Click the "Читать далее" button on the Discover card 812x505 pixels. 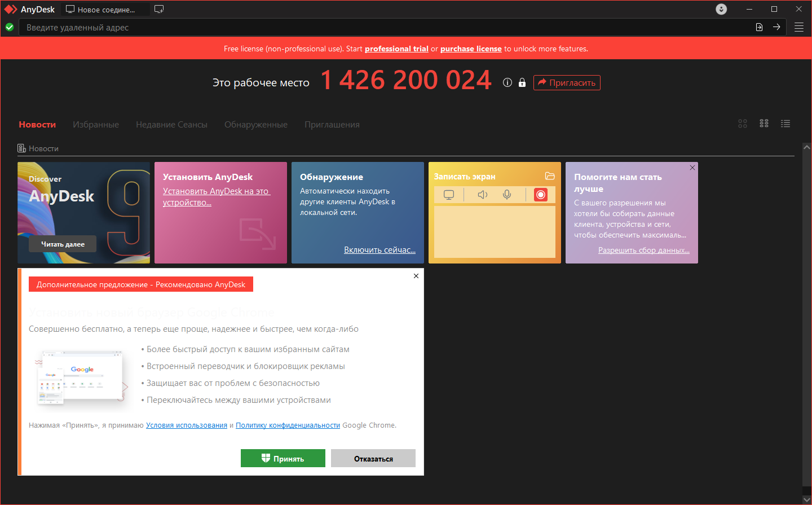(x=63, y=244)
